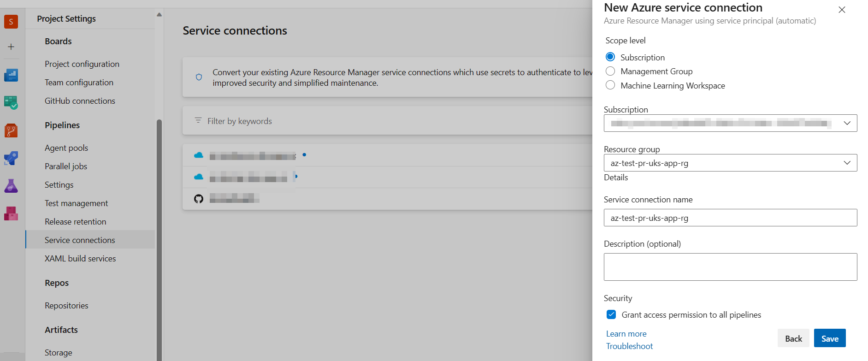The height and width of the screenshot is (361, 868).
Task: Click the plus icon to add new item
Action: click(x=11, y=47)
